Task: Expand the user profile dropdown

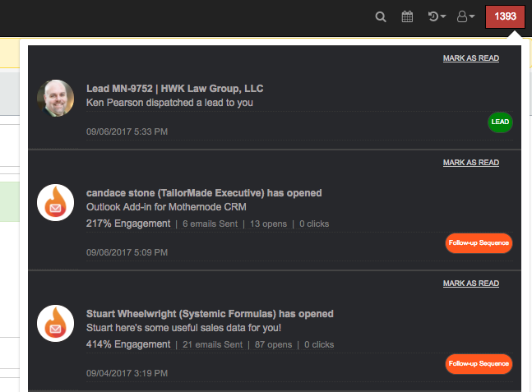Action: pos(466,16)
